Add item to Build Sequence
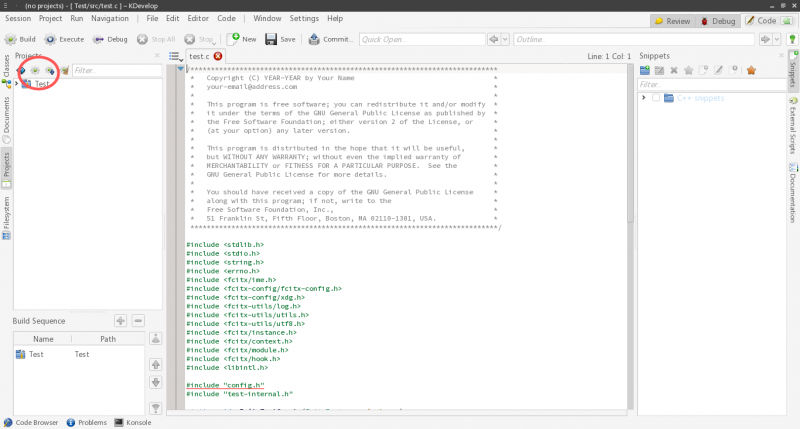This screenshot has width=800, height=429. point(120,321)
